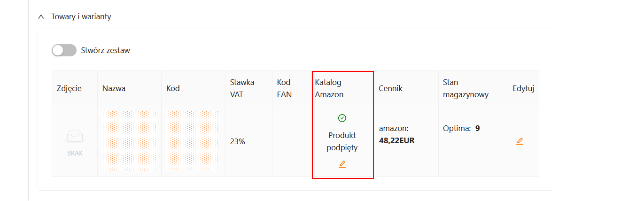Screen dimensions: 644x201
Task: Click the Katalog Amazon column header
Action: click(329, 88)
